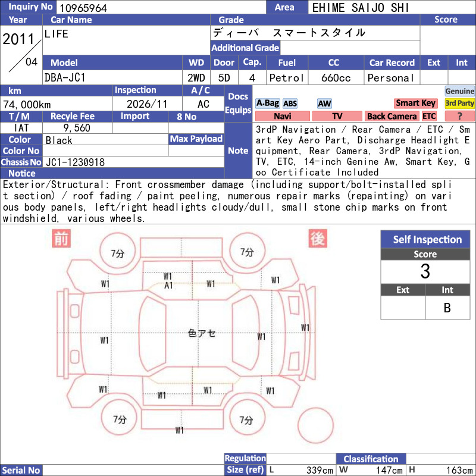Toggle the Genuine legend tag

pyautogui.click(x=459, y=91)
